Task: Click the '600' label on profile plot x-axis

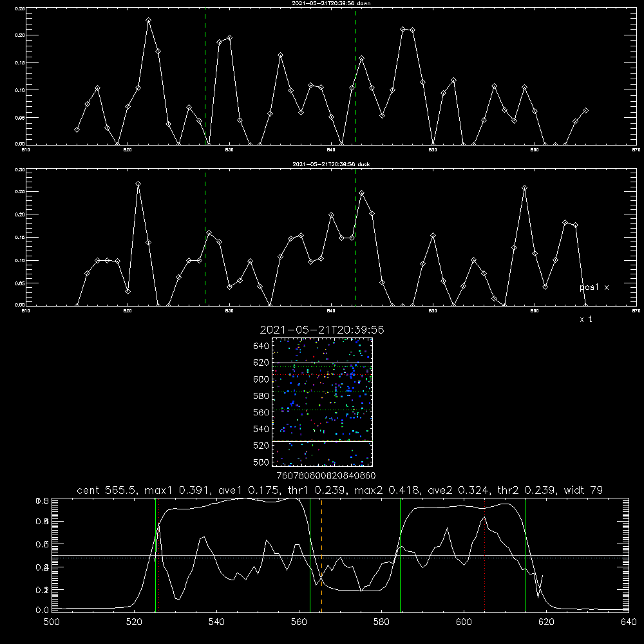Action: 464,622
